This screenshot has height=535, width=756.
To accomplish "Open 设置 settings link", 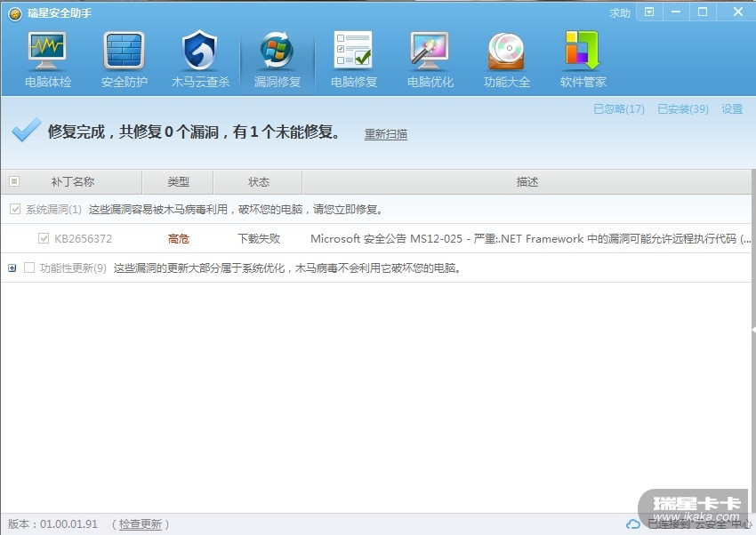I will coord(732,109).
